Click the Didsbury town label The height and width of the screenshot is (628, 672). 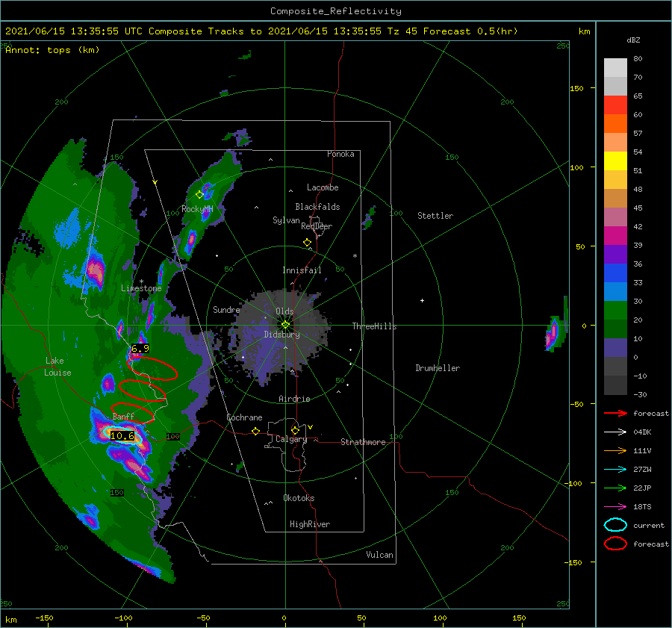282,335
